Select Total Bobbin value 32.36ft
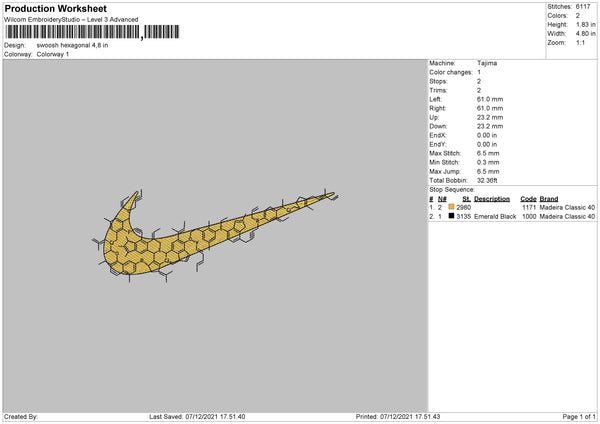This screenshot has width=600, height=424. click(x=488, y=181)
